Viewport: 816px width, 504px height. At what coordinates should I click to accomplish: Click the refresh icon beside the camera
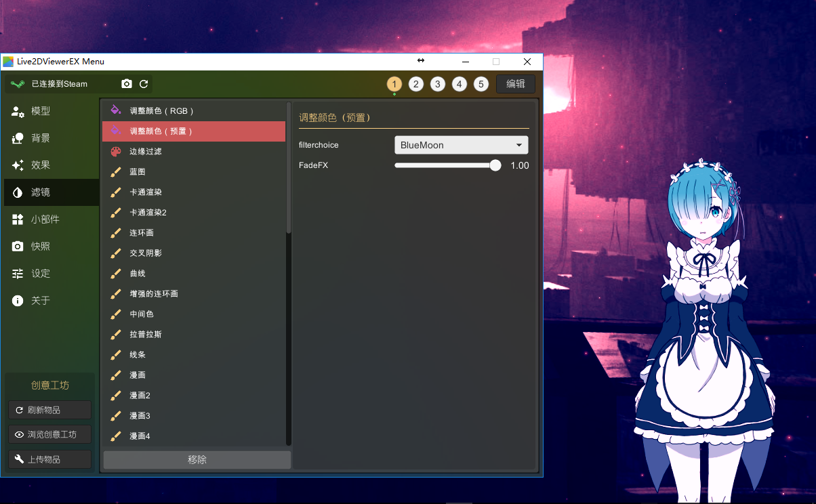(144, 84)
